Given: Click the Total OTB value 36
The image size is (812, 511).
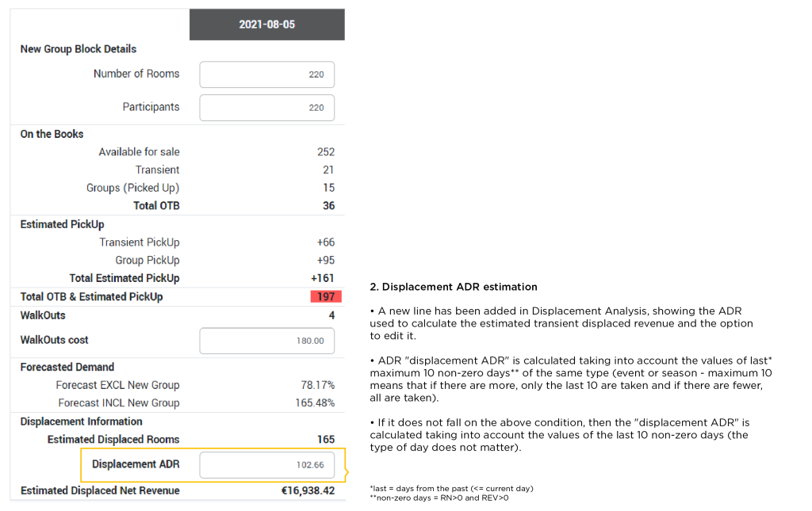Looking at the screenshot, I should click(329, 206).
